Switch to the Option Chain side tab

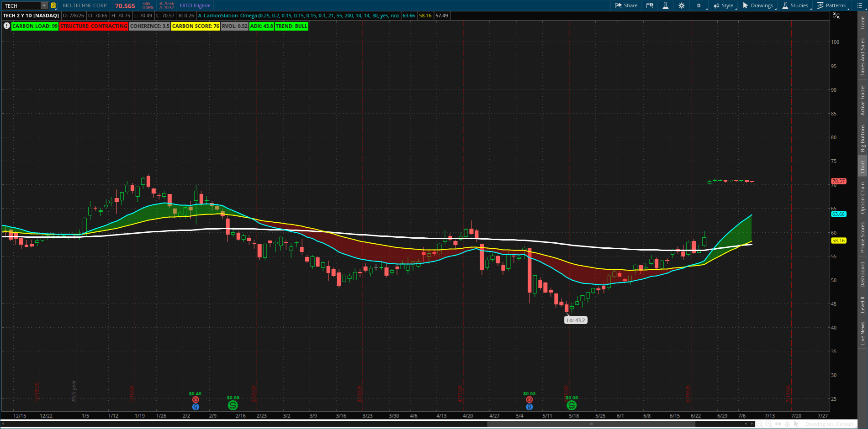863,198
